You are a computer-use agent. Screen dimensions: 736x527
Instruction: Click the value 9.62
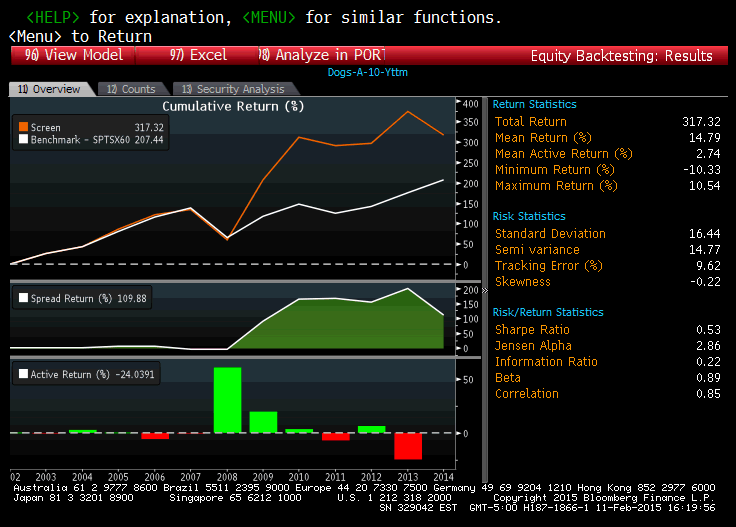(x=708, y=266)
